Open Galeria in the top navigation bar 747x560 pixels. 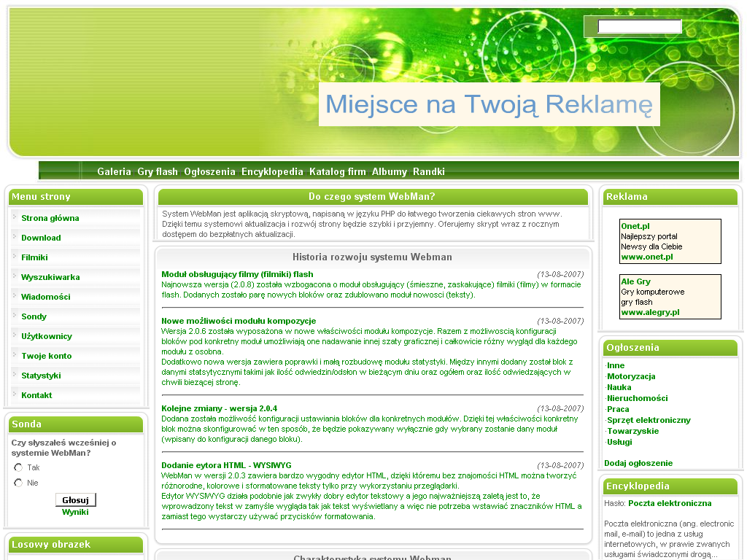(x=114, y=172)
